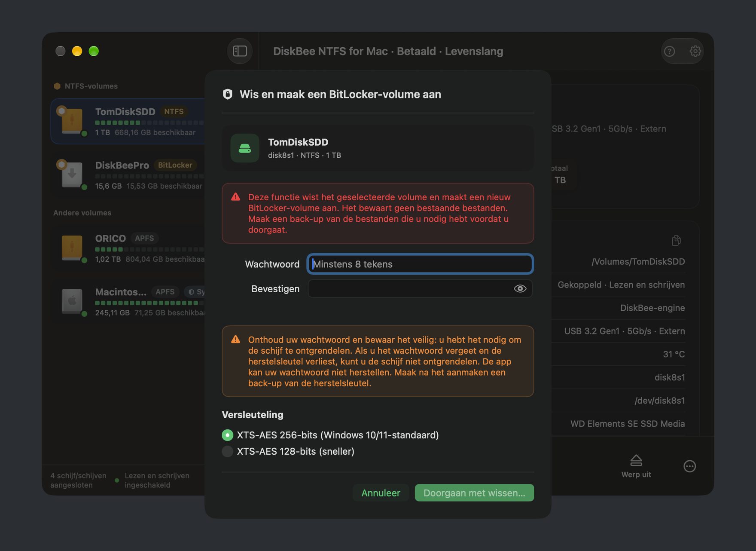Click the DiskBeePro drive icon

pos(72,174)
